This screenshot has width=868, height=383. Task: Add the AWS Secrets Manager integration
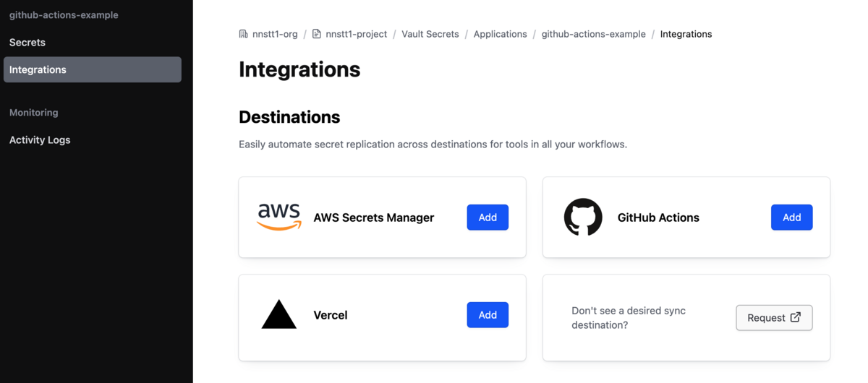pos(488,218)
